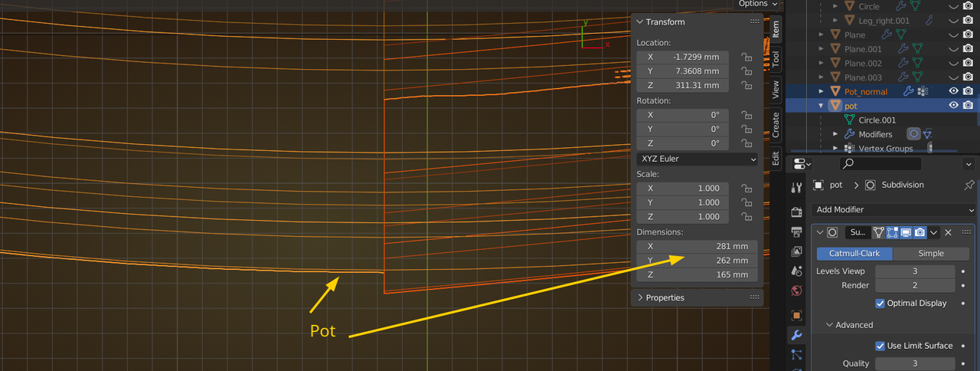Switch to the Item sidebar tab
Screen dimensions: 980x371
tap(775, 29)
